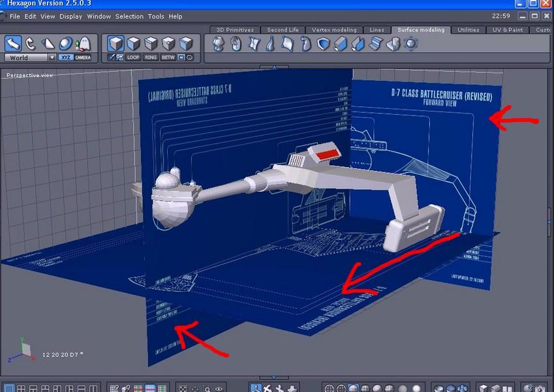Toggle the lasso selection mode icon

click(x=190, y=57)
